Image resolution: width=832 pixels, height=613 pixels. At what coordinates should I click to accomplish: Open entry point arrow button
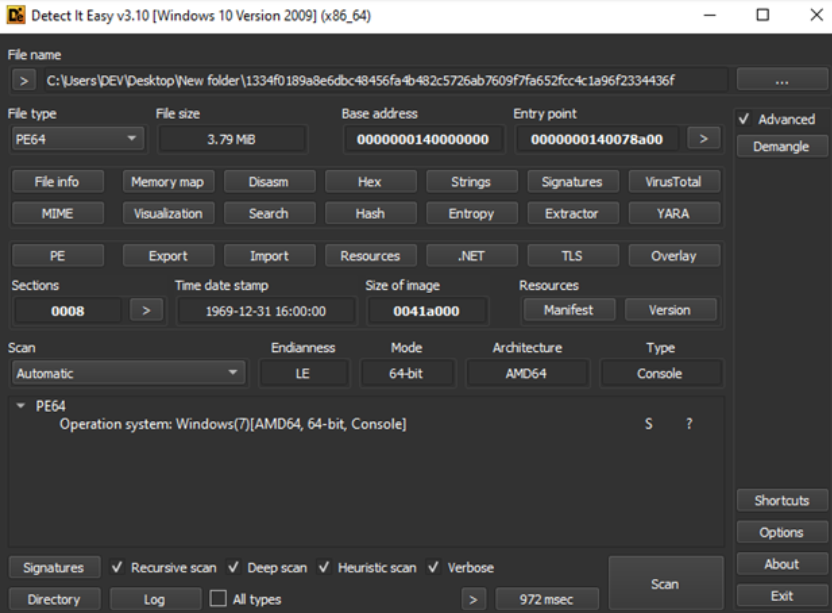704,139
